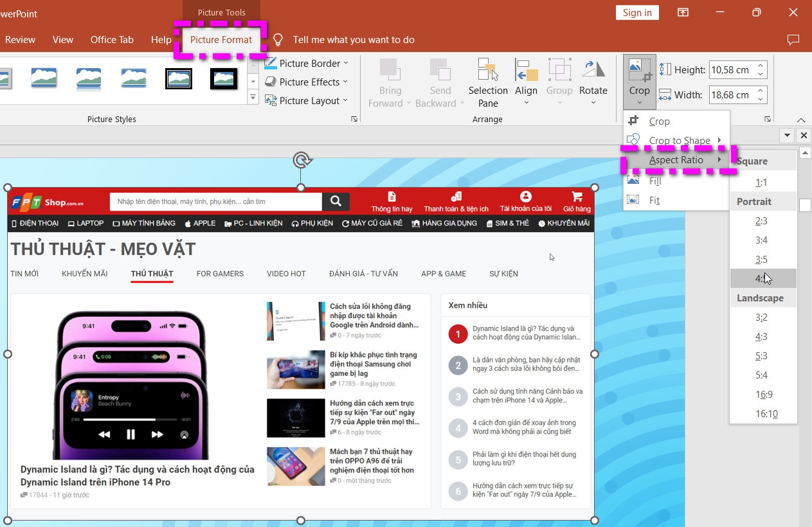
Task: Click the Sign in button
Action: [637, 12]
